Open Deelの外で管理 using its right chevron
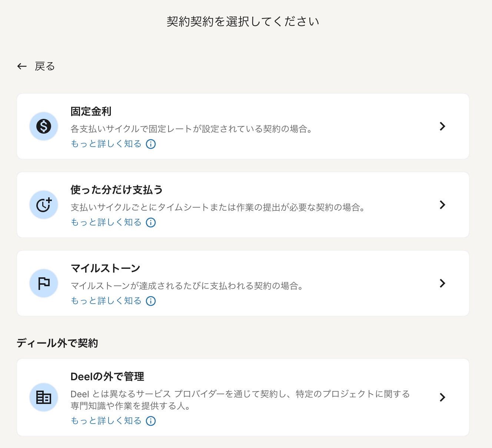Image resolution: width=492 pixels, height=448 pixels. pyautogui.click(x=442, y=397)
